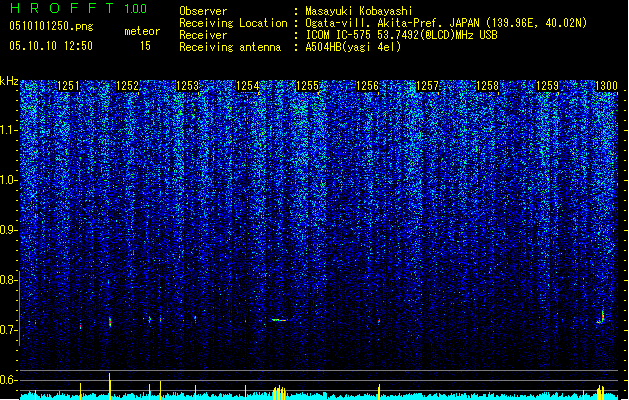Click the 1.1 kHz axis label

point(8,130)
